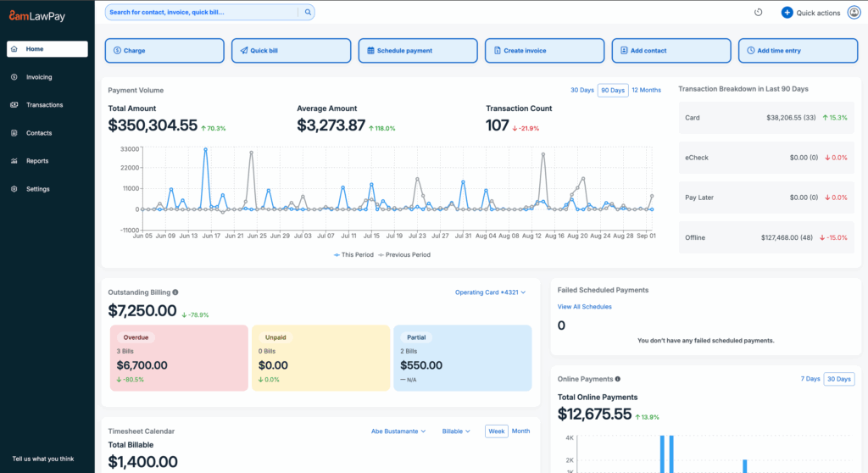Viewport: 868px width, 473px height.
Task: Switch payment volume to 30 Days
Action: point(581,91)
